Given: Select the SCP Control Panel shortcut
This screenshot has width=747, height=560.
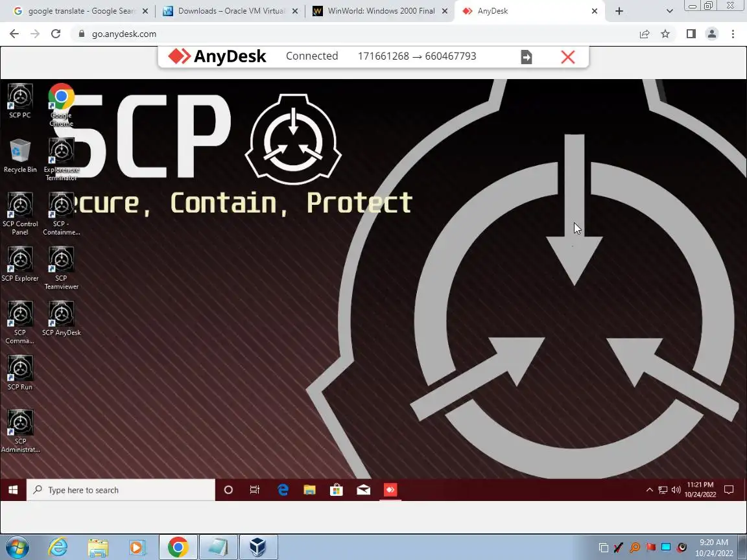Looking at the screenshot, I should [20, 214].
